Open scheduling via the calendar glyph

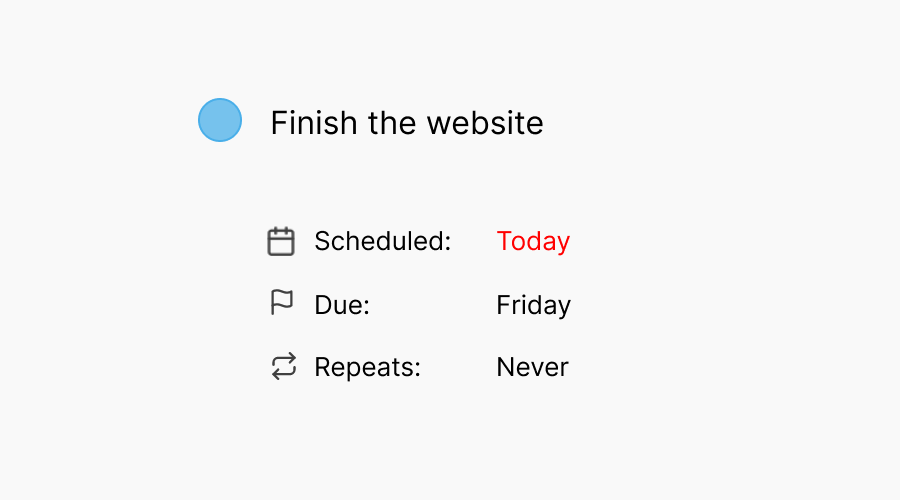pos(281,241)
